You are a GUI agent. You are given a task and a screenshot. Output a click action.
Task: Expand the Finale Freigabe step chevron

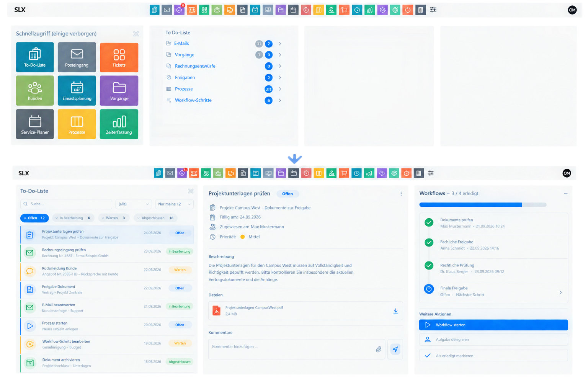click(x=560, y=292)
